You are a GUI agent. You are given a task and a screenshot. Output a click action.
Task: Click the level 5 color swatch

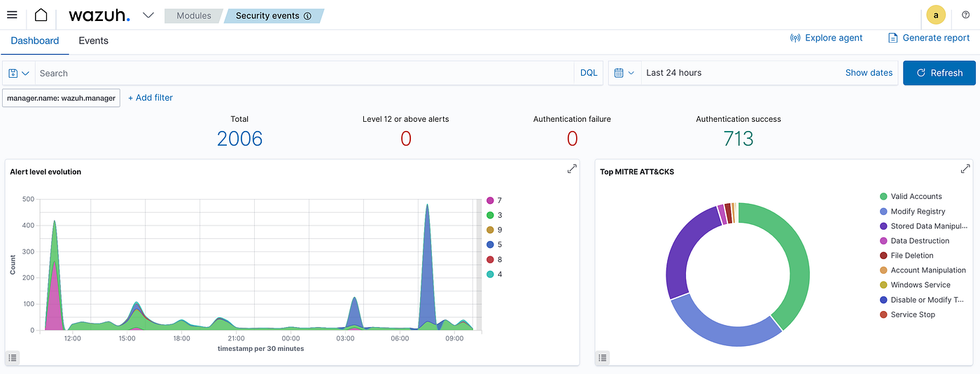click(x=490, y=244)
